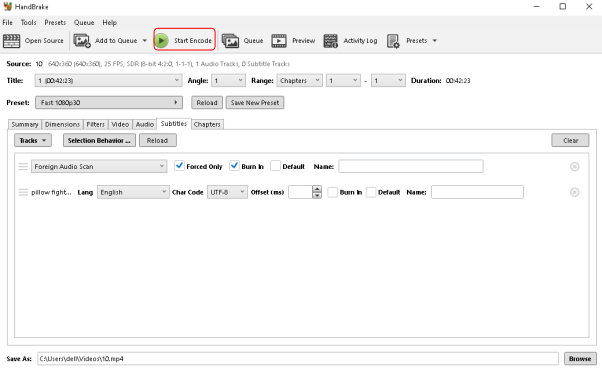Open the Foreign Audio Scan source dropdown
This screenshot has width=602, height=371.
pyautogui.click(x=99, y=166)
